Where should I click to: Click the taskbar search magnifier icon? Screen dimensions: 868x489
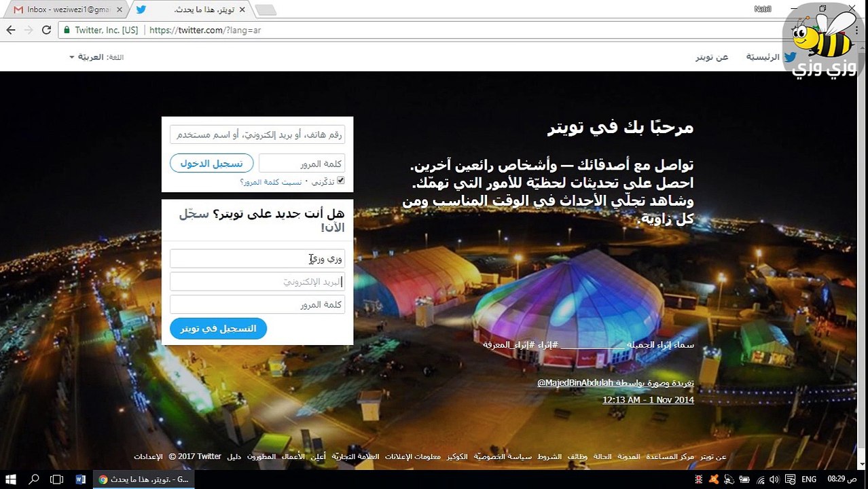tap(34, 479)
